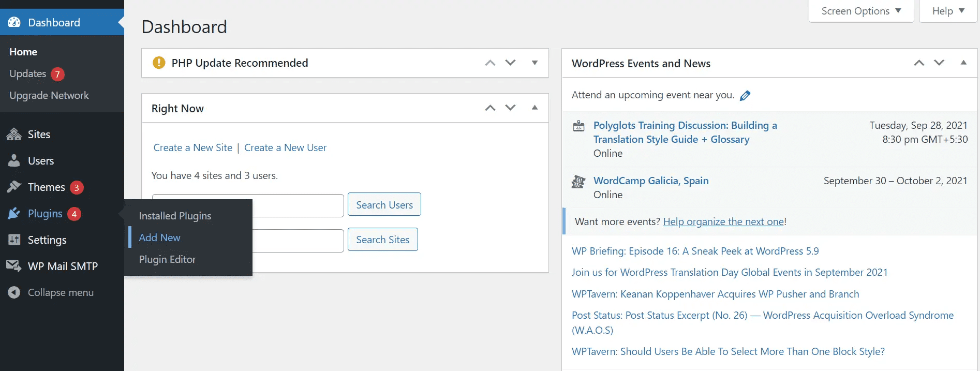The width and height of the screenshot is (980, 371).
Task: Open Updates in the sidebar
Action: [x=28, y=73]
